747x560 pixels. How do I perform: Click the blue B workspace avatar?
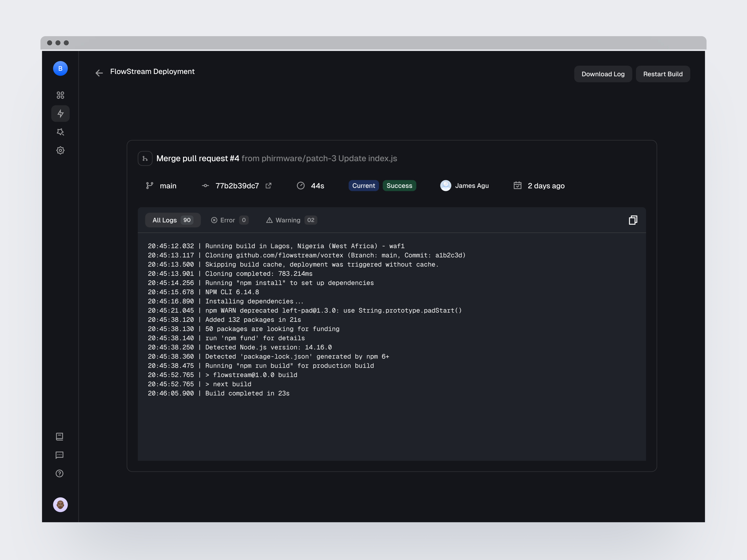(60, 69)
